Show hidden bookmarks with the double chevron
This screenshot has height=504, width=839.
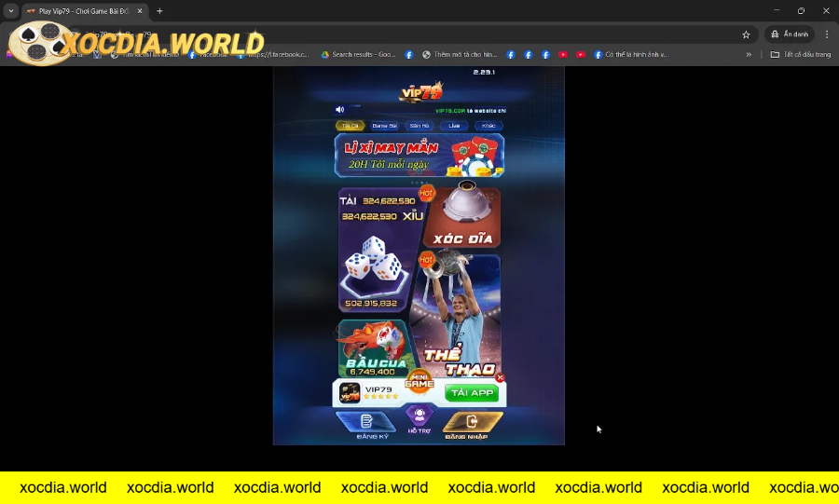point(749,55)
